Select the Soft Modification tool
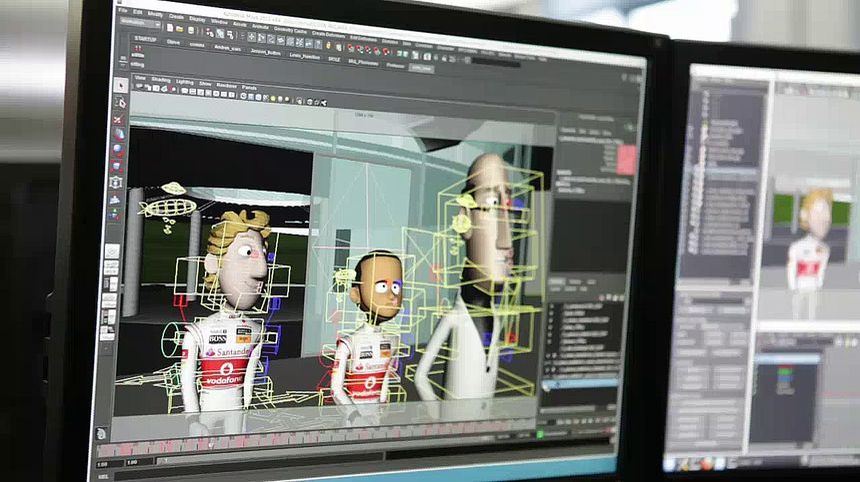The height and width of the screenshot is (482, 860). pos(115,199)
